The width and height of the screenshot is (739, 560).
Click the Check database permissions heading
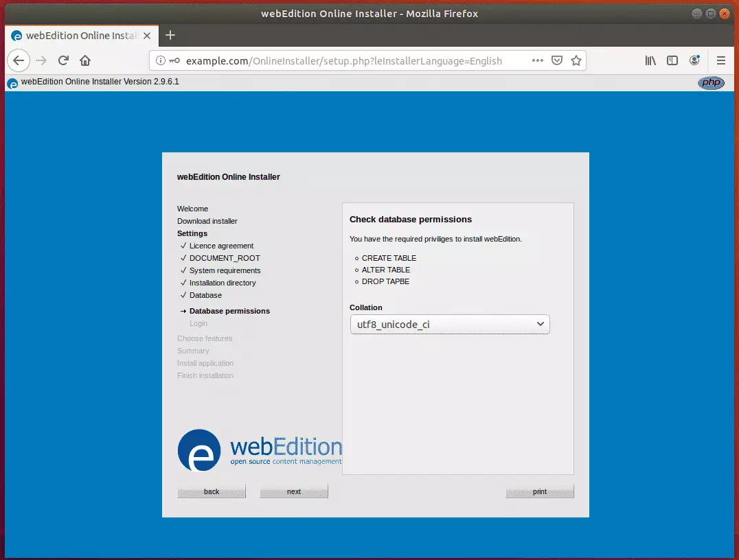pyautogui.click(x=411, y=220)
